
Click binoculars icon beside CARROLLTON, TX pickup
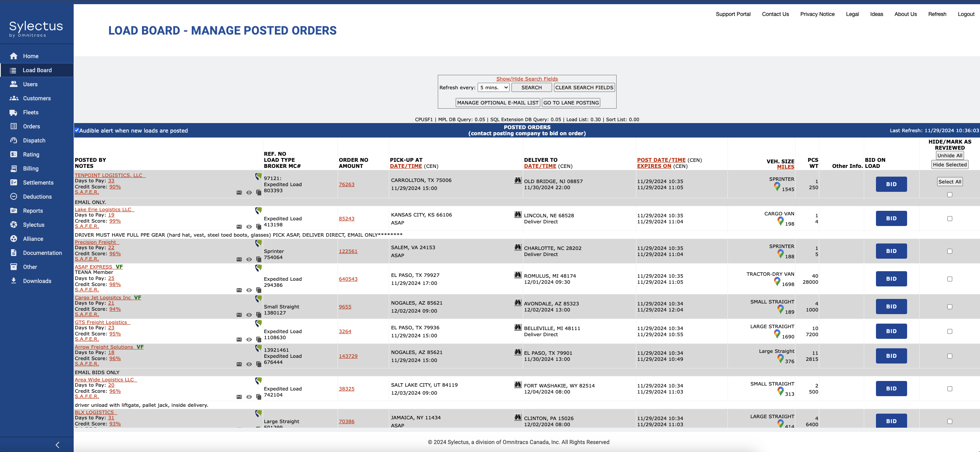tap(518, 180)
